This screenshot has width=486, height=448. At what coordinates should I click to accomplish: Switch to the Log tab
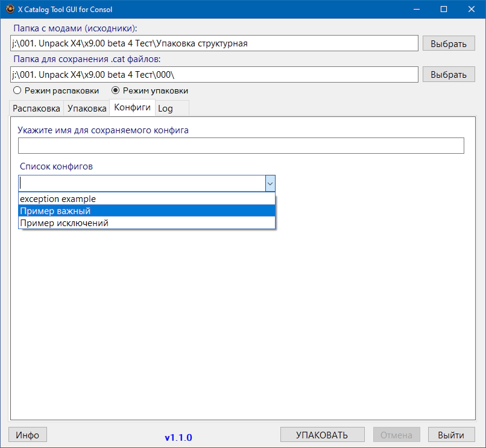(166, 109)
